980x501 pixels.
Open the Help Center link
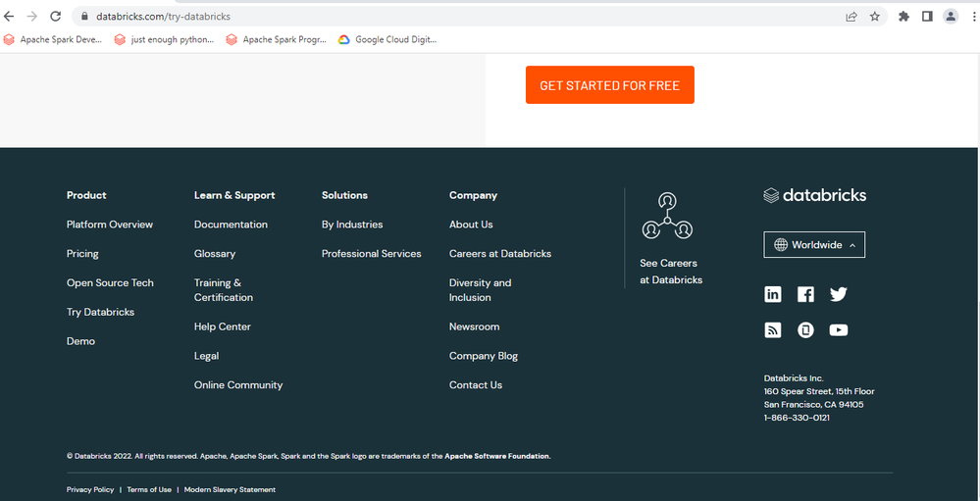223,326
